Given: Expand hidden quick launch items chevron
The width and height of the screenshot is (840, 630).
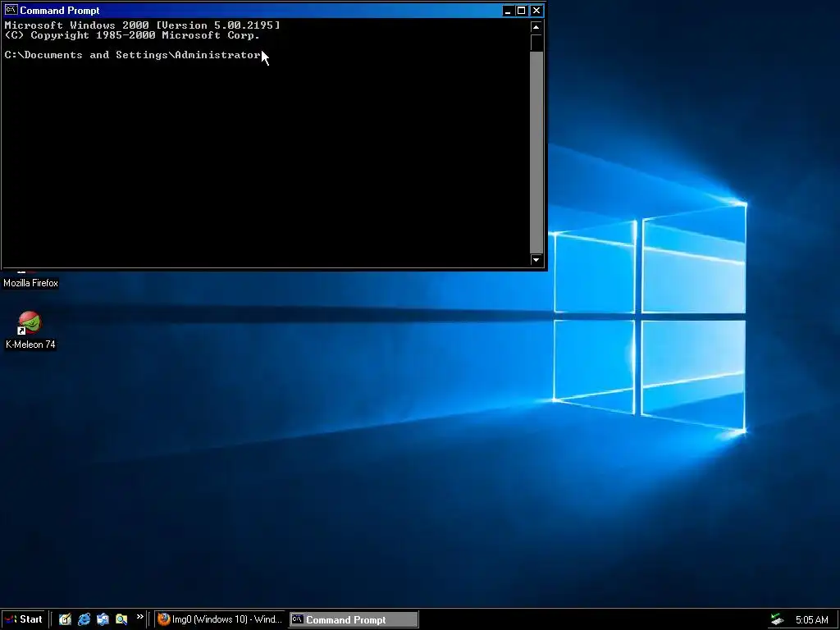Looking at the screenshot, I should [139, 617].
